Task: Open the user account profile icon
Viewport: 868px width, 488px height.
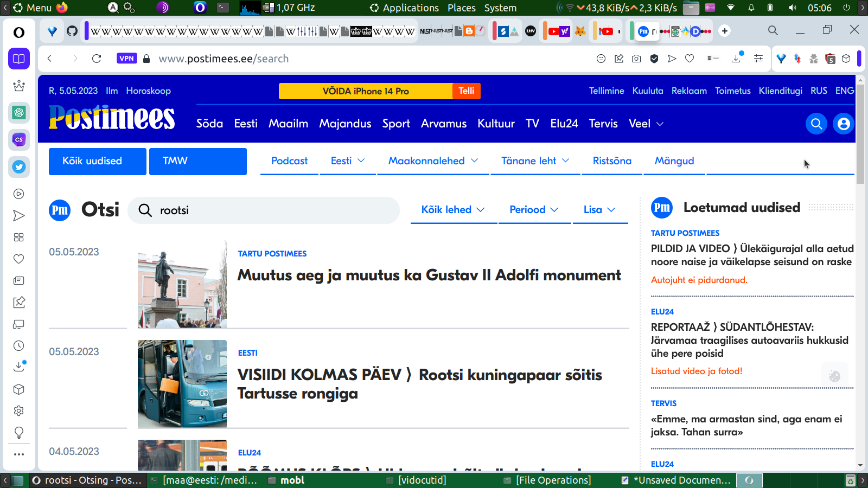Action: [843, 124]
